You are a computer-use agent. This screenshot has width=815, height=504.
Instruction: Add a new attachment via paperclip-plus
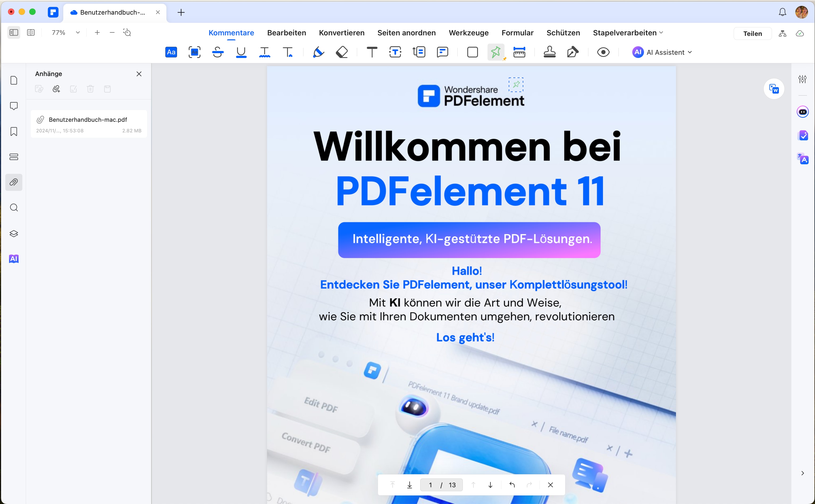point(56,89)
